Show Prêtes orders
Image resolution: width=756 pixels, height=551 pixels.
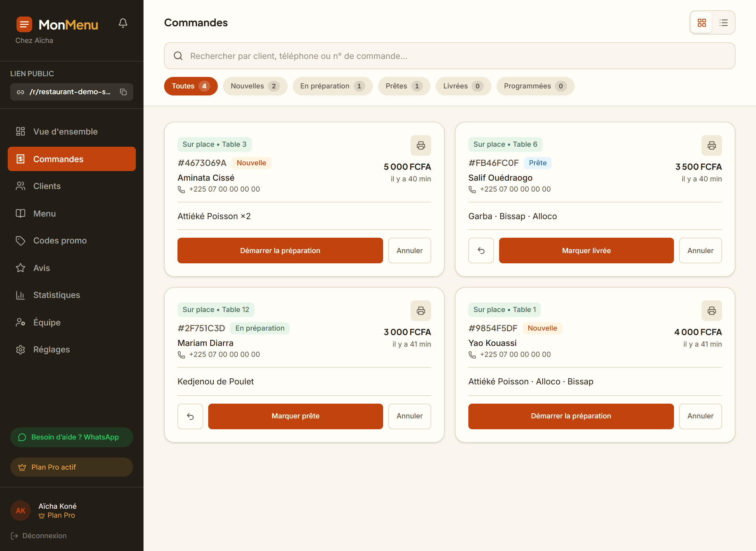pos(404,86)
